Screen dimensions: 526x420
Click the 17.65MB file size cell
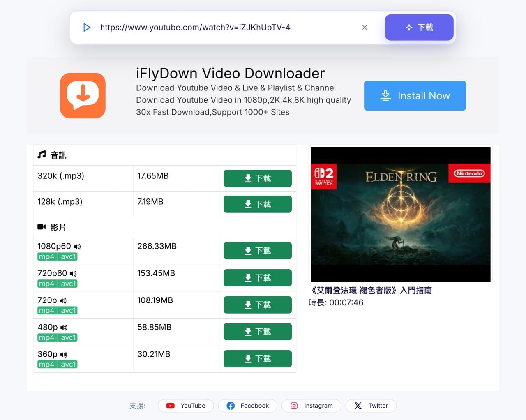(176, 178)
